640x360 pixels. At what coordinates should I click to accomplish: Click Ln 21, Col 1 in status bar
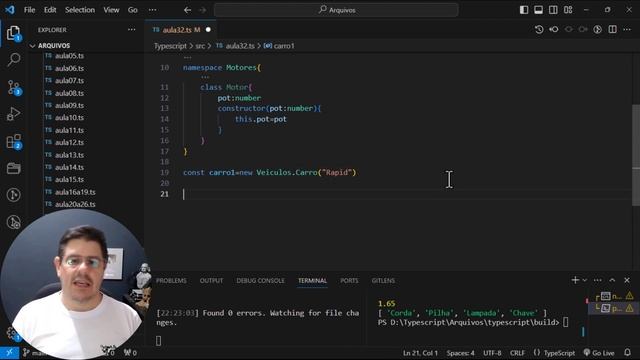coord(420,353)
